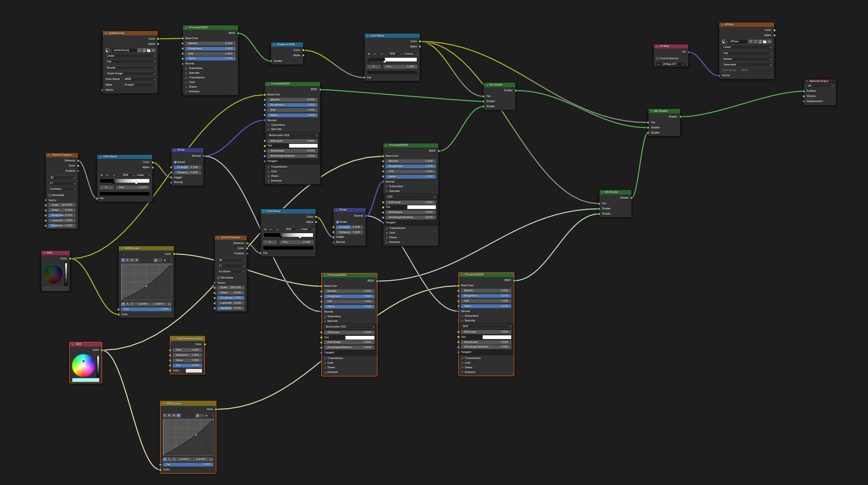Click the user count 3 button in diffuse node
The height and width of the screenshot is (485, 868).
(750, 41)
